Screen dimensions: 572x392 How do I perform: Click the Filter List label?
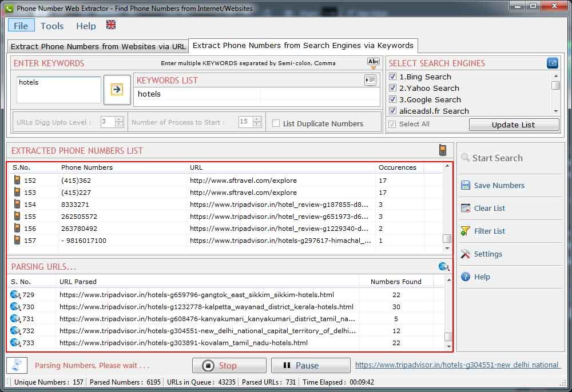(x=490, y=231)
